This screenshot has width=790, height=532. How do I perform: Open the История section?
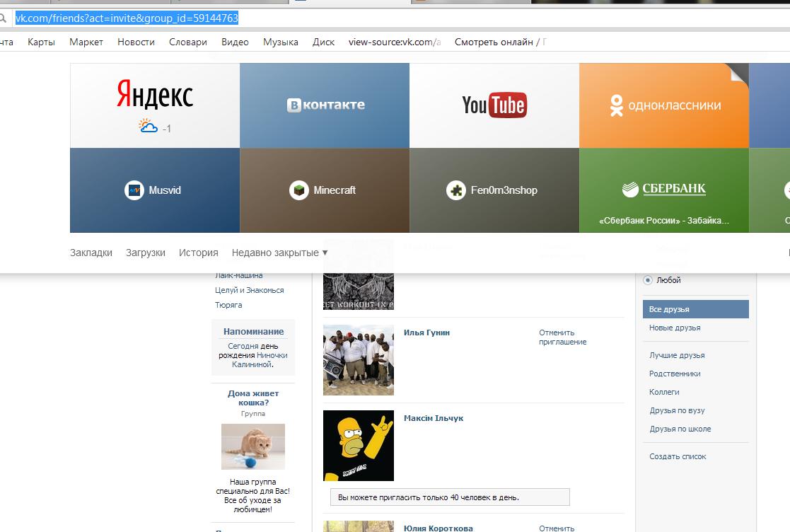coord(199,253)
